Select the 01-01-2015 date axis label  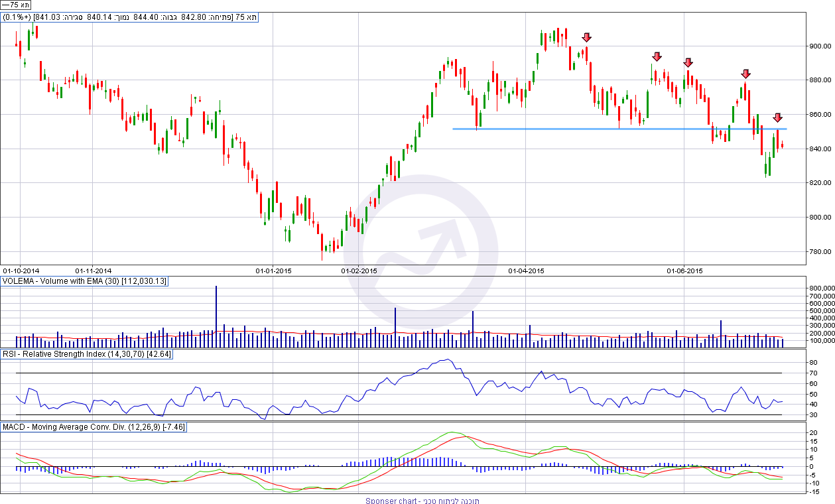(273, 271)
